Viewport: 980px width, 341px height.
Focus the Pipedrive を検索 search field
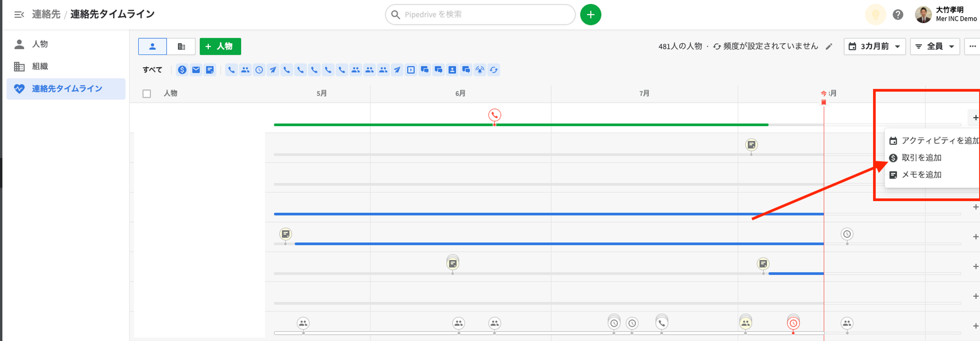point(480,15)
